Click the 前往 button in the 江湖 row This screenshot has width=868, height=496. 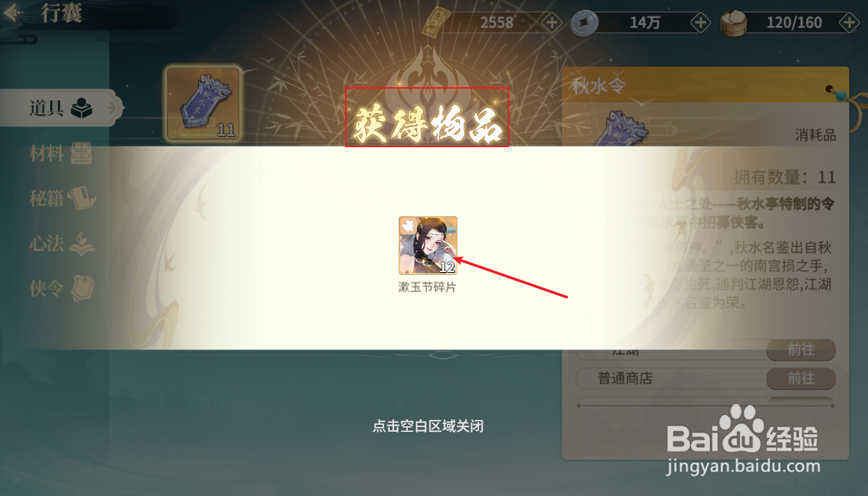click(x=801, y=350)
